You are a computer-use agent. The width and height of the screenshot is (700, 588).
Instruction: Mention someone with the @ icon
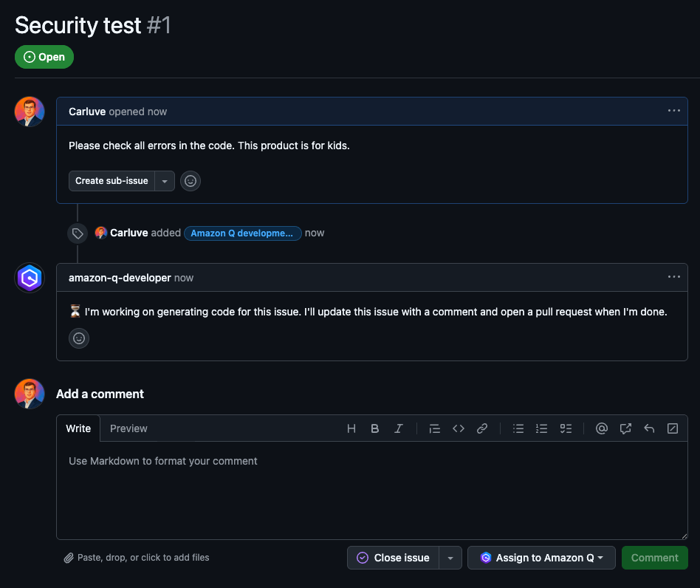tap(602, 428)
